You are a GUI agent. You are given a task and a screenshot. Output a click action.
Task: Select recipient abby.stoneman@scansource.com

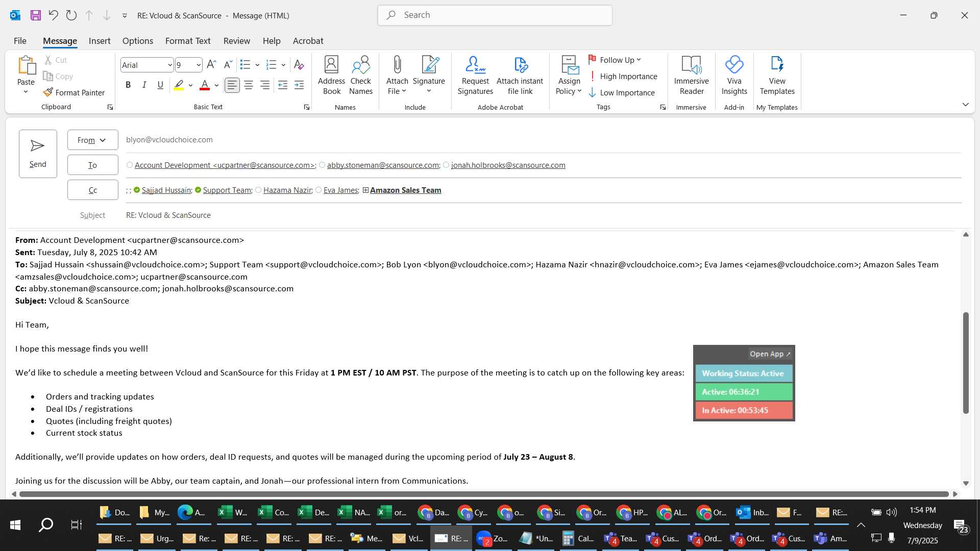(383, 165)
